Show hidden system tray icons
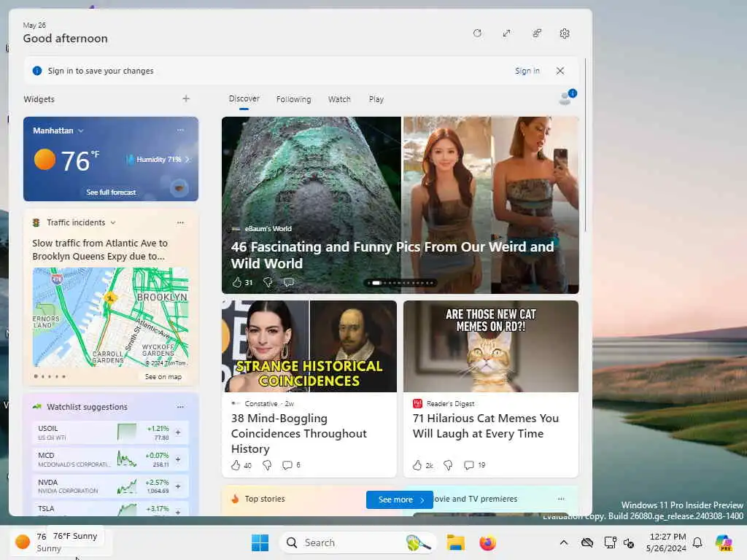 [x=564, y=542]
